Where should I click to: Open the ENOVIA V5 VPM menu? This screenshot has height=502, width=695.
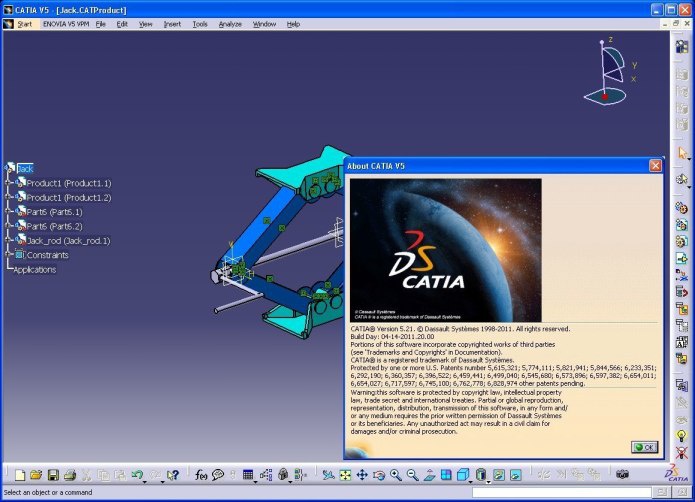pos(66,24)
